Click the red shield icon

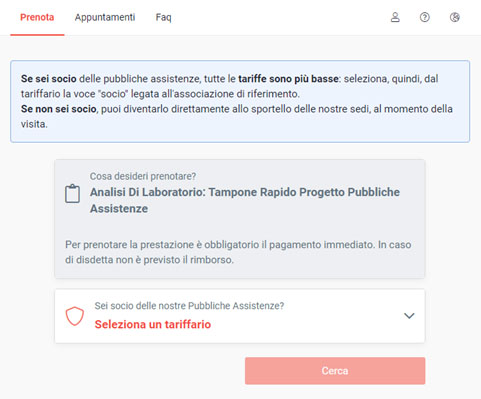75,316
